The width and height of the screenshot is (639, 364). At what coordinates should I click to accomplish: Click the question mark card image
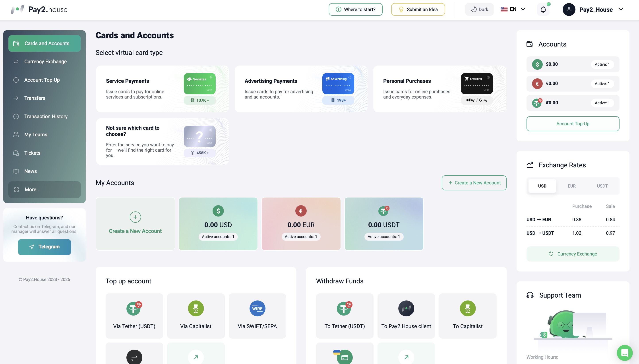click(199, 136)
